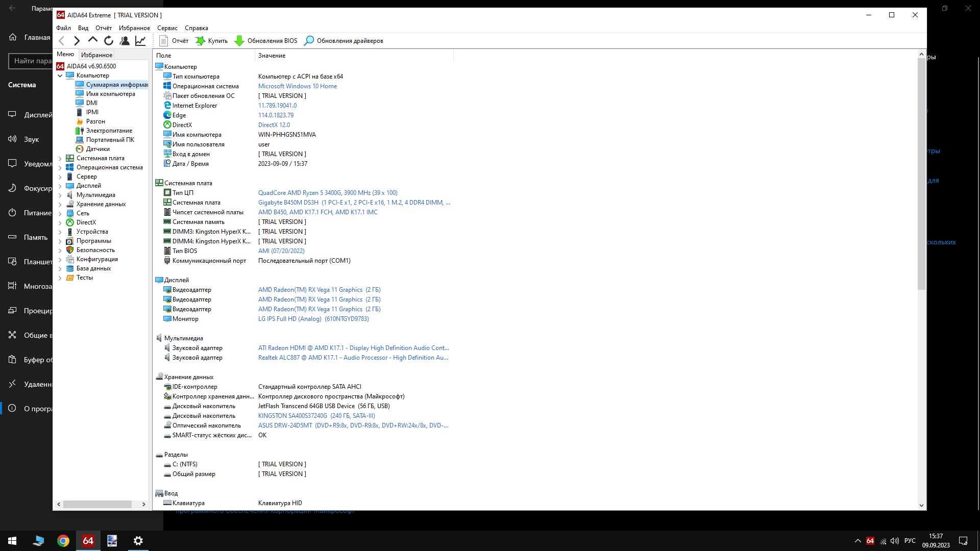This screenshot has height=551, width=980.
Task: Open the Сервис menu
Action: 167,28
